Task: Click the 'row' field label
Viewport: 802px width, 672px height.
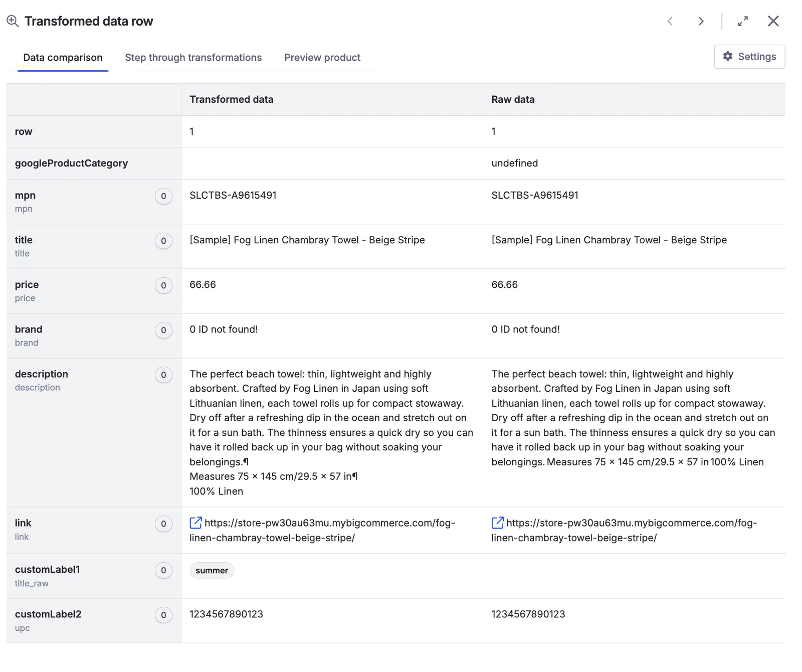Action: click(24, 131)
